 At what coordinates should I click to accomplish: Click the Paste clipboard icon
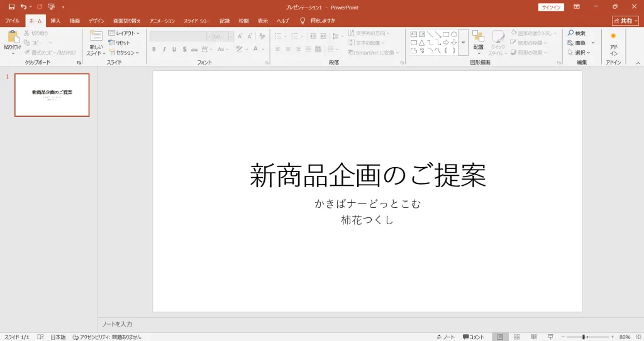pos(12,37)
